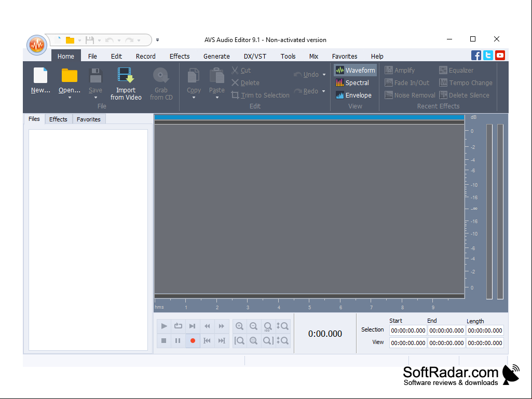Apply the Amplify effect

point(400,70)
